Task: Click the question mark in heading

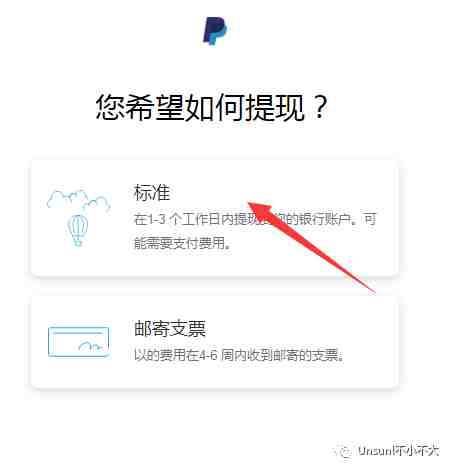Action: (x=320, y=107)
